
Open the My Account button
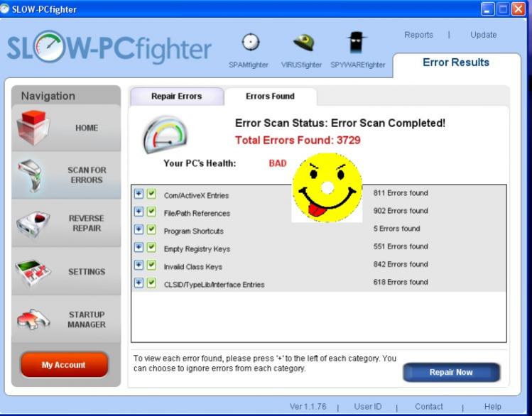pyautogui.click(x=64, y=365)
